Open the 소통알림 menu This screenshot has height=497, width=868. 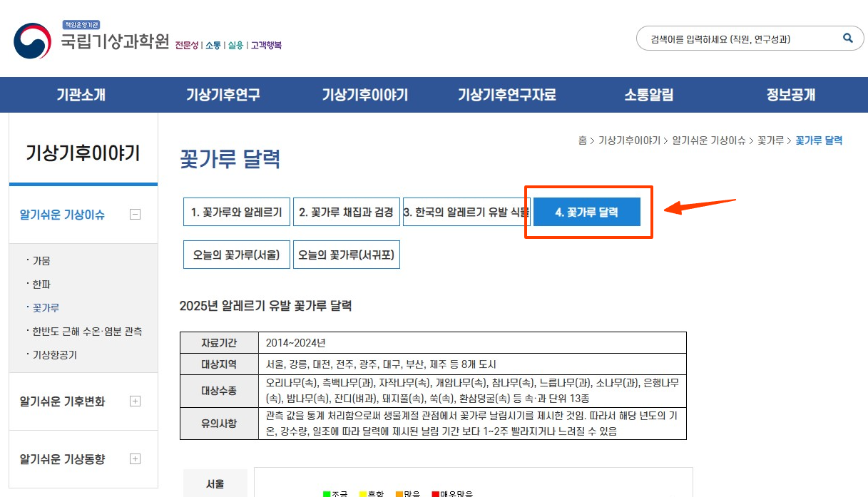[650, 94]
